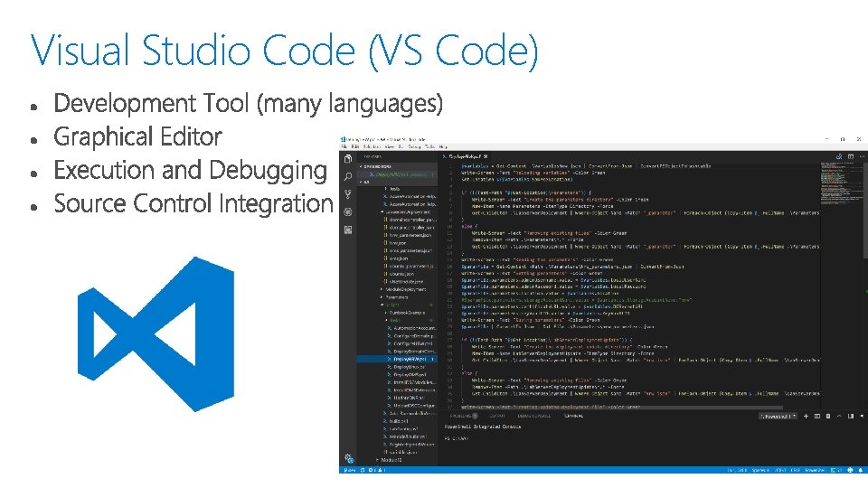Kill the terminal with the trash icon
This screenshot has height=488, width=868.
[x=828, y=416]
